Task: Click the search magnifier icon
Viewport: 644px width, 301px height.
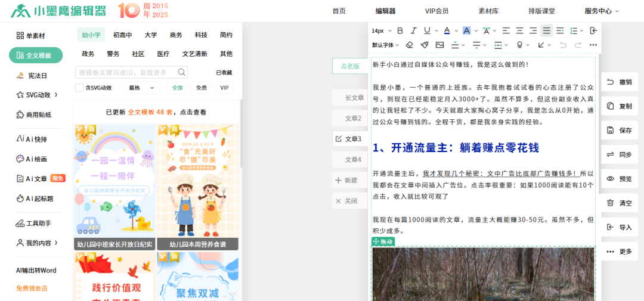Action: tap(181, 72)
